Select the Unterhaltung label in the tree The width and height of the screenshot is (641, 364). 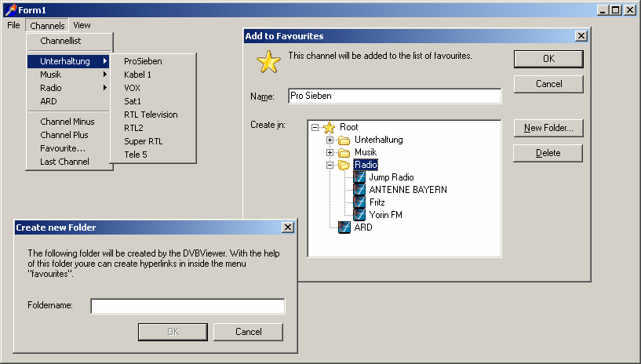point(378,140)
